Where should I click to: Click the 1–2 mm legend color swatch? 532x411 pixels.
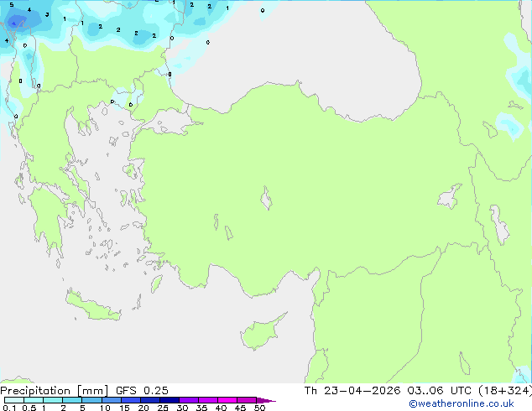click(53, 400)
